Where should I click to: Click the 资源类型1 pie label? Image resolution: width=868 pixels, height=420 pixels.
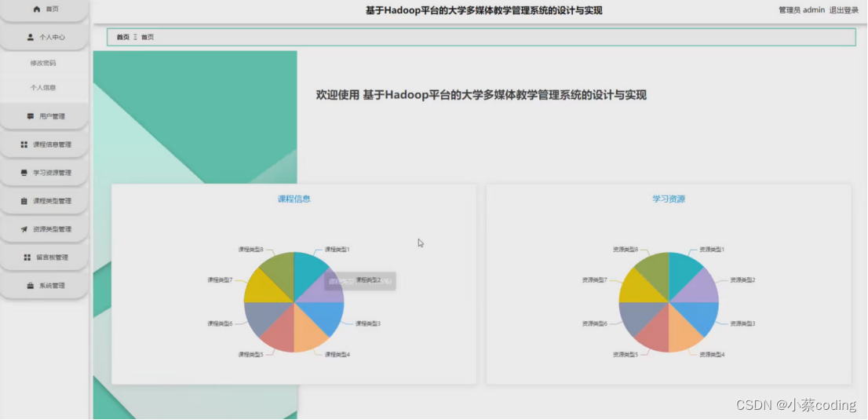(x=712, y=250)
